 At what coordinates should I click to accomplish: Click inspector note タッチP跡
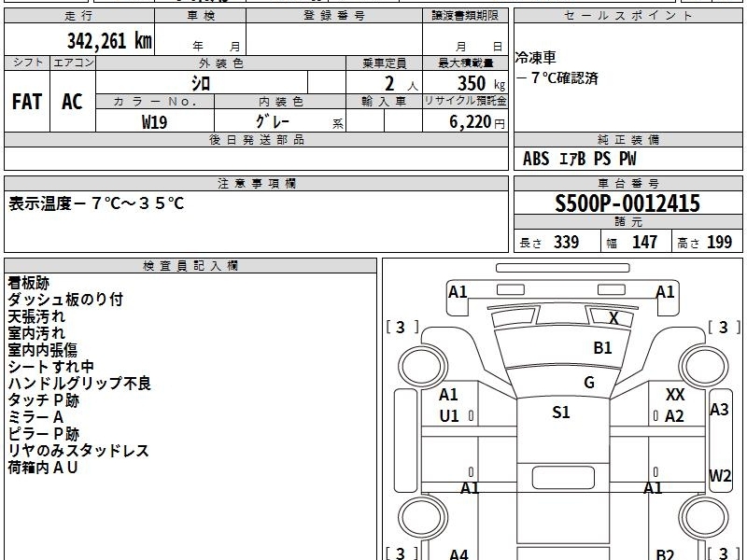(x=43, y=400)
